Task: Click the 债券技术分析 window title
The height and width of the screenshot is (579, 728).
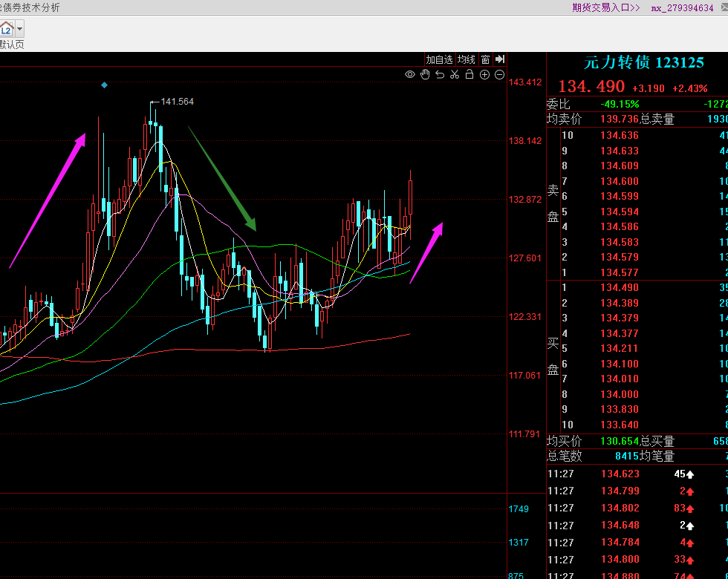Action: pos(31,7)
